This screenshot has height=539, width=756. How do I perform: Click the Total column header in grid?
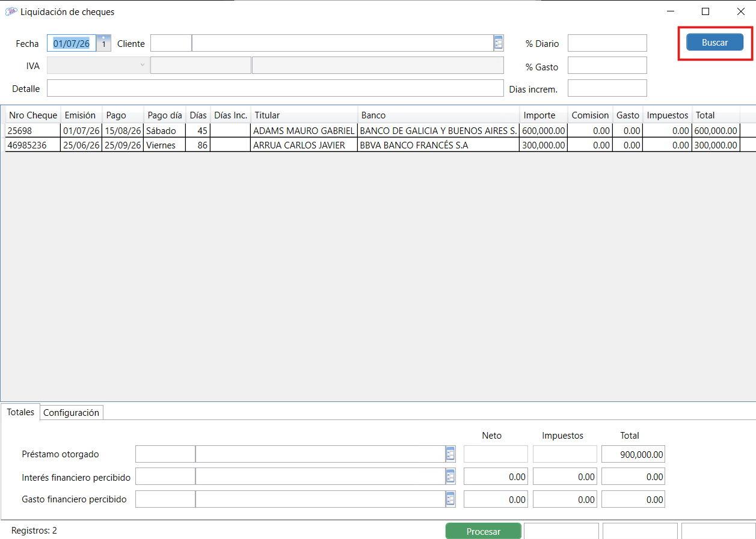coord(716,115)
